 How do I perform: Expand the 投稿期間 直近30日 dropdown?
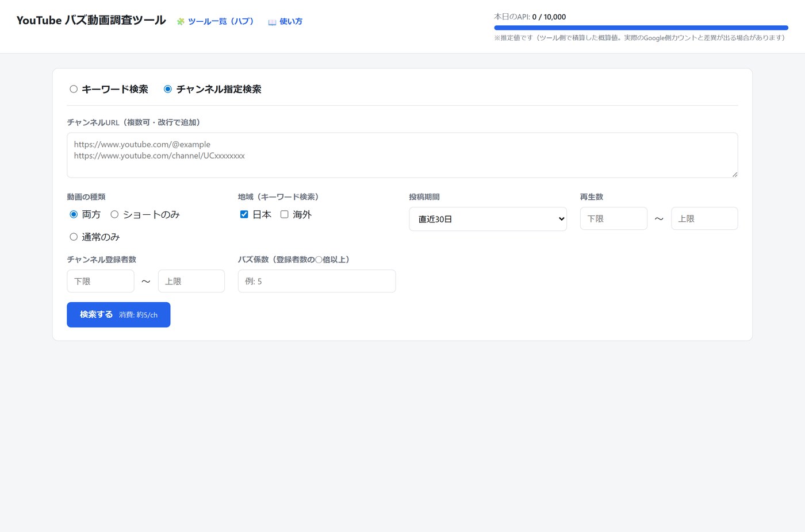(488, 219)
